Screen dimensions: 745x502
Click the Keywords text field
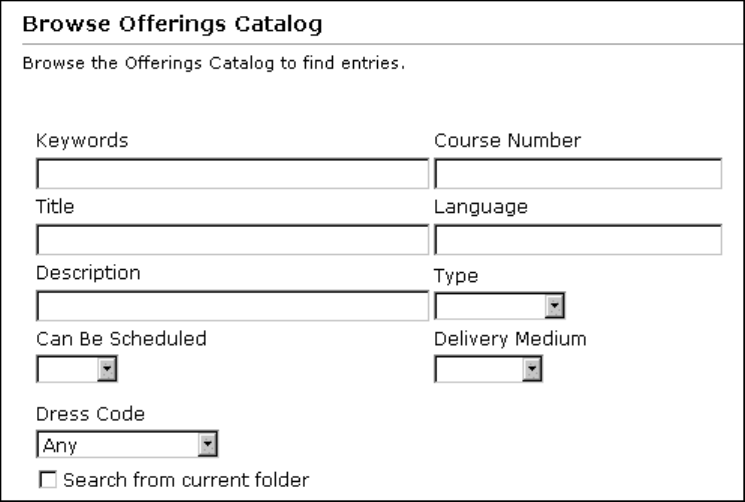tap(232, 175)
